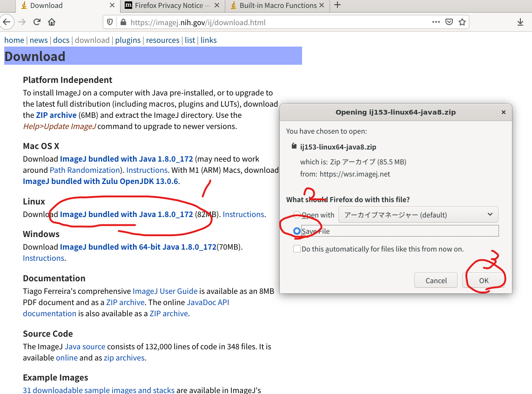
Task: Click the 'from: https://wsr.imagej.net' text
Action: point(345,174)
